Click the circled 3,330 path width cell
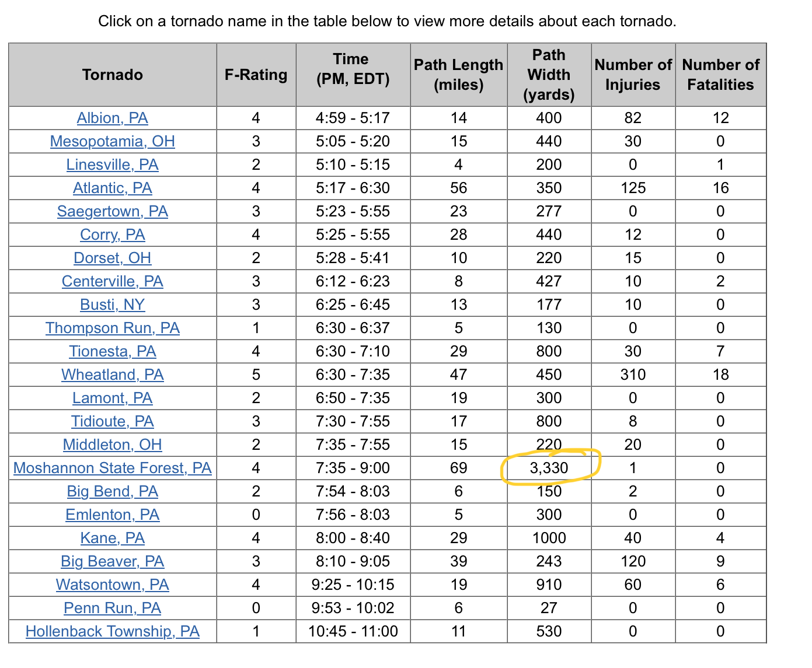Screen dimensions: 812x668 click(549, 468)
